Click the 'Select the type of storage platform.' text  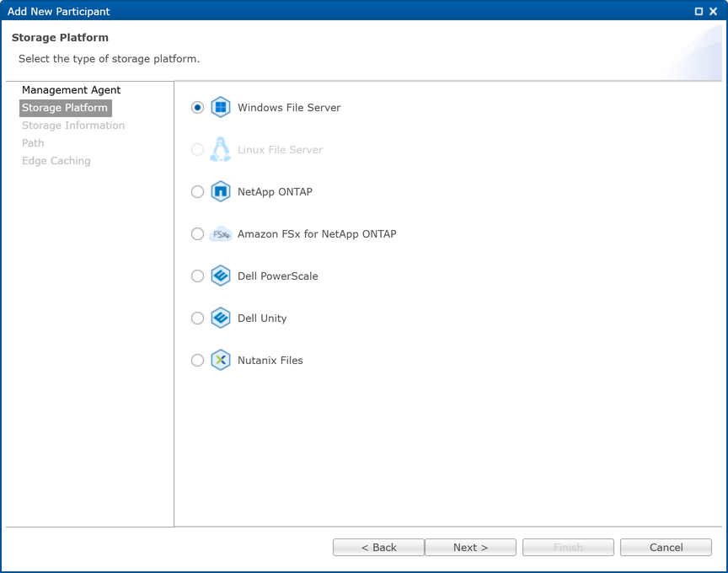click(109, 58)
